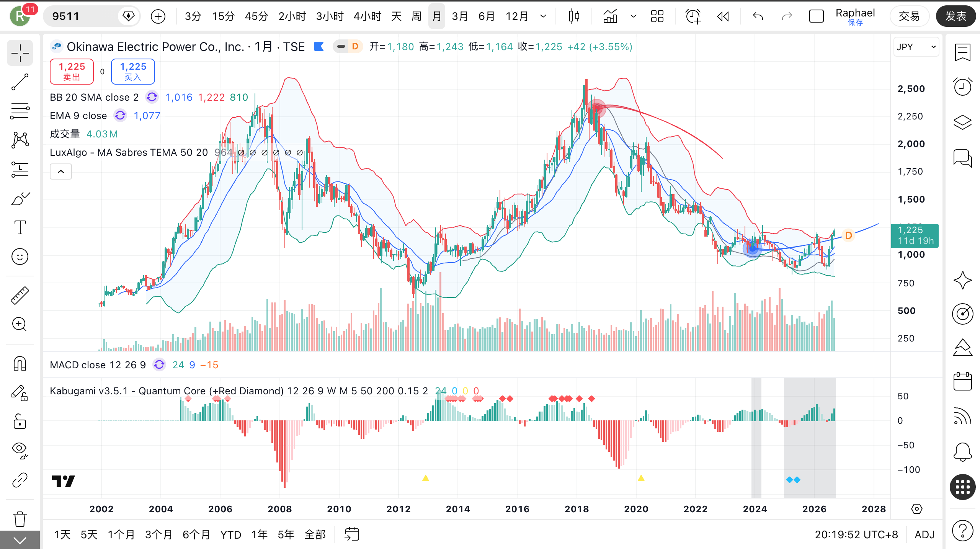The image size is (980, 549).
Task: Expand the indicators favorites dropdown
Action: pyautogui.click(x=633, y=16)
